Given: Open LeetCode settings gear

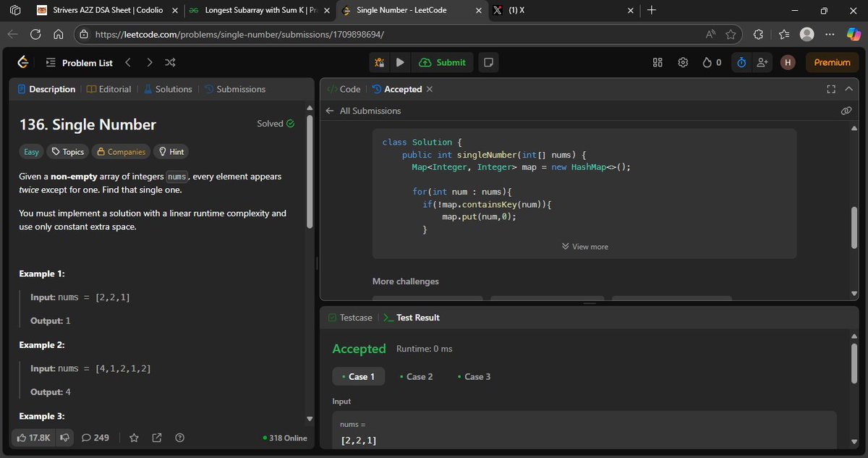Looking at the screenshot, I should coord(683,63).
